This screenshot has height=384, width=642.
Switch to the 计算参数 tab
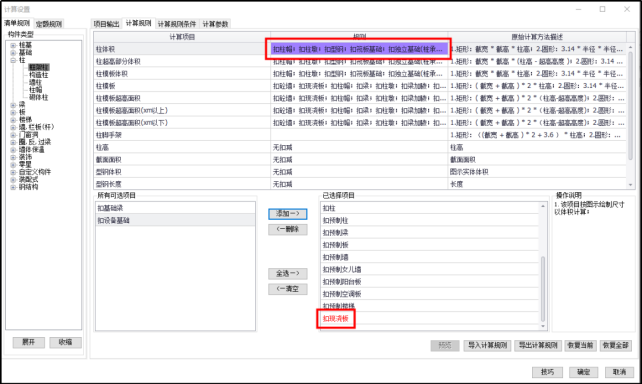(215, 24)
